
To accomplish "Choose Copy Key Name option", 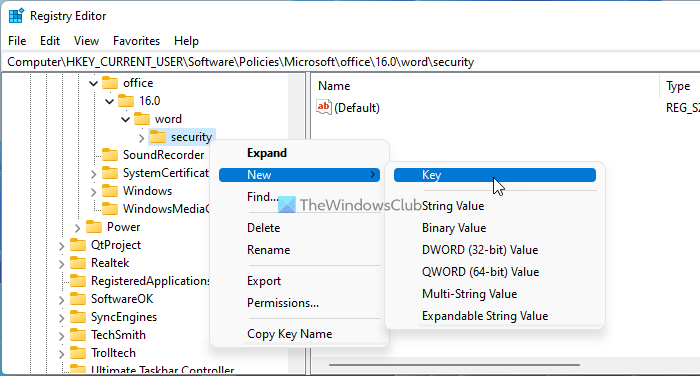I will coord(299,334).
